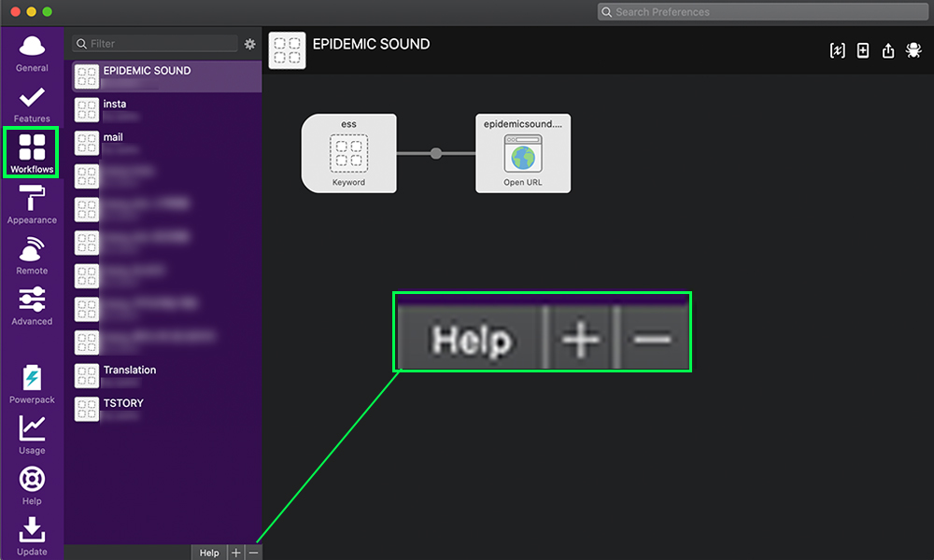Select the insta workflow
Viewport: 934px width, 560px height.
pos(167,110)
